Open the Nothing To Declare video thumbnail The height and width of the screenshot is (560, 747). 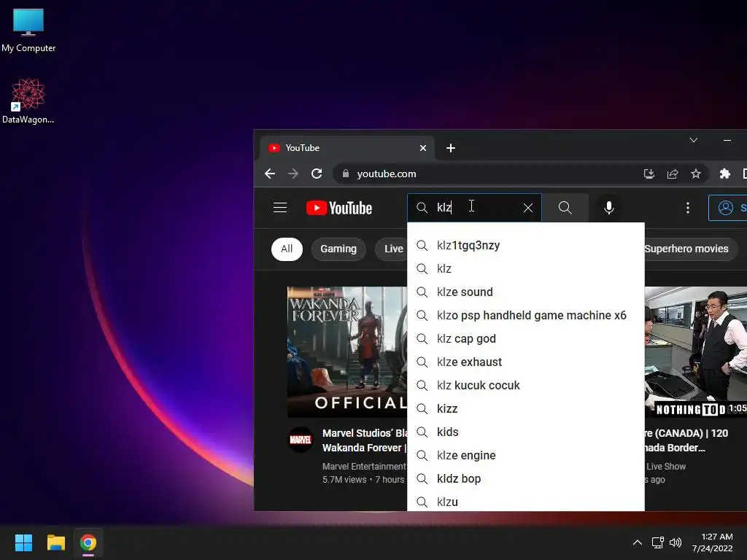pyautogui.click(x=695, y=352)
